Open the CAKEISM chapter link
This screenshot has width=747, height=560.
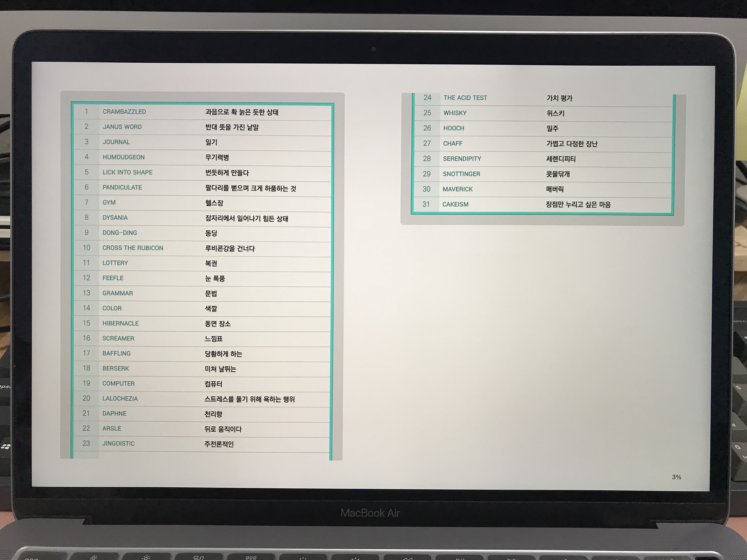coord(455,204)
